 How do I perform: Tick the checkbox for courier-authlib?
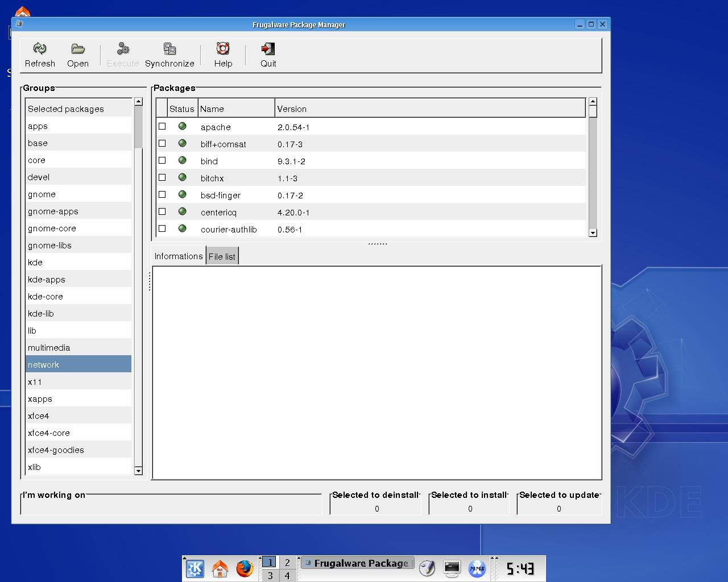[x=162, y=228]
